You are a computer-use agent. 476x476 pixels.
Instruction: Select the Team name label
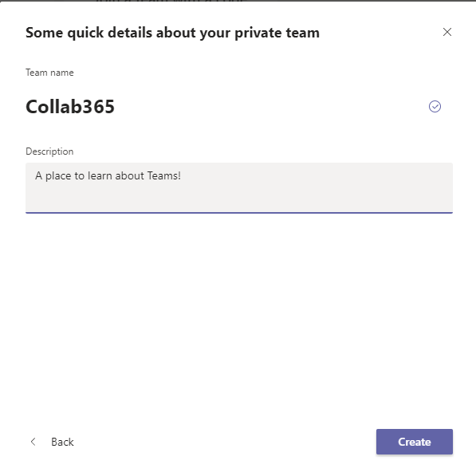49,73
